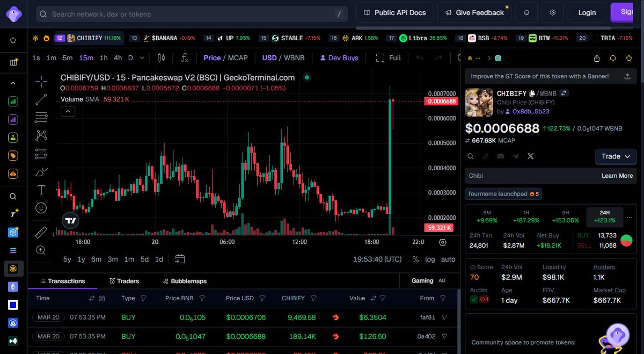The width and height of the screenshot is (644, 354).
Task: Select the trend line drawing tool
Action: (41, 100)
